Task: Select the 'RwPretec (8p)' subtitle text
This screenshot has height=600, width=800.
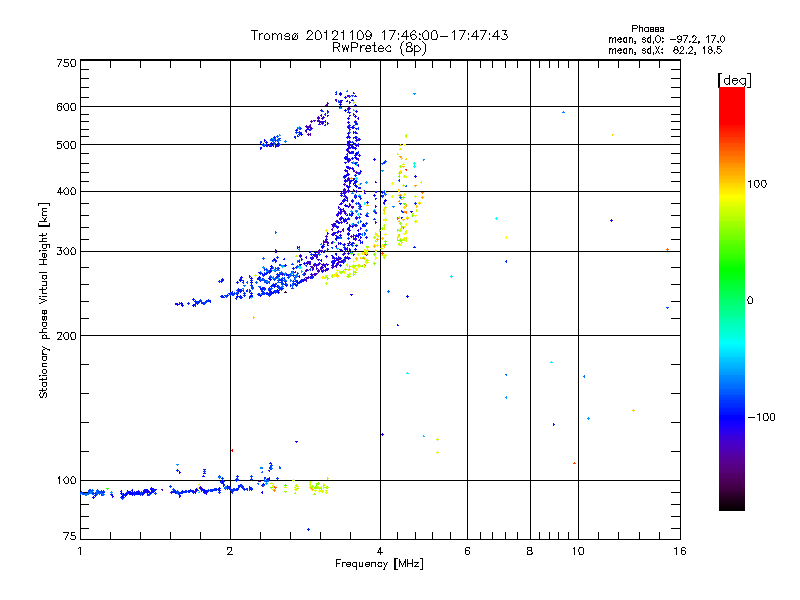Action: [x=379, y=48]
